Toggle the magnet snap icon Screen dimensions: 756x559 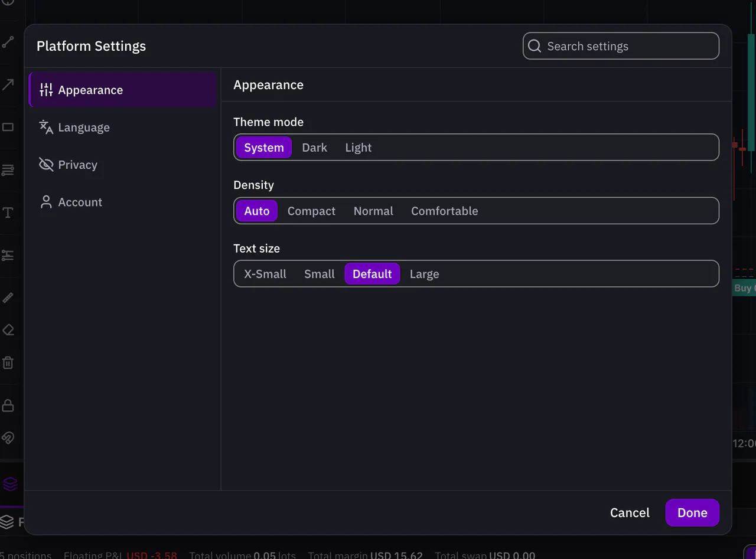pos(8,437)
